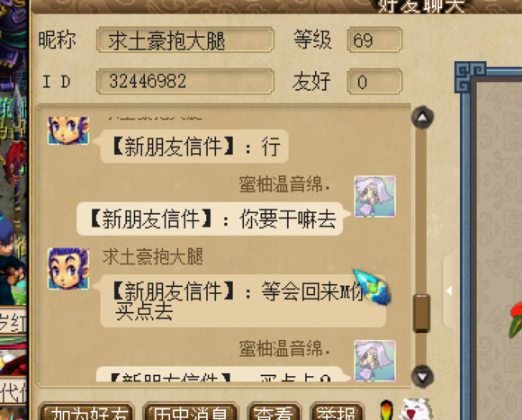Click 蜜柚温音绵 avatar beside 你要干嘛去 message
Screen dimensions: 522x420
375,196
